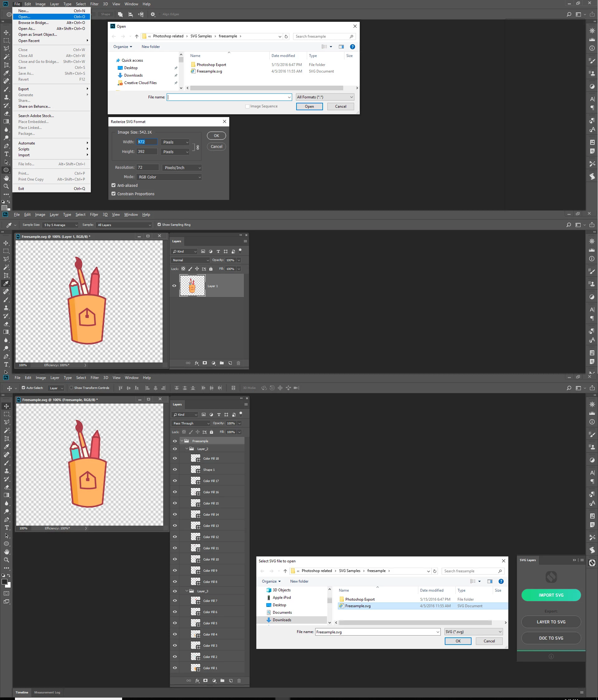Uncheck the Anti-aliased checkbox
598x700 pixels.
(113, 185)
